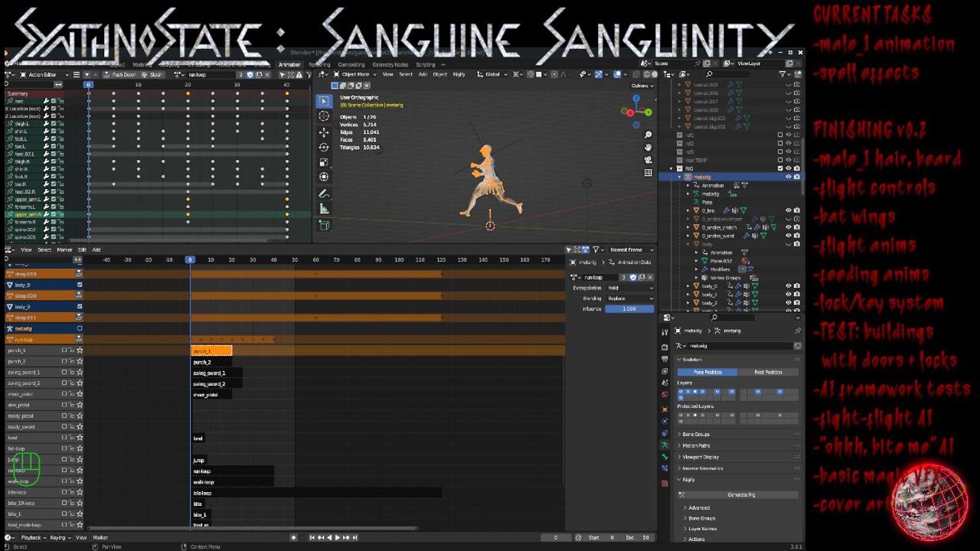Select Pose Position button

707,372
